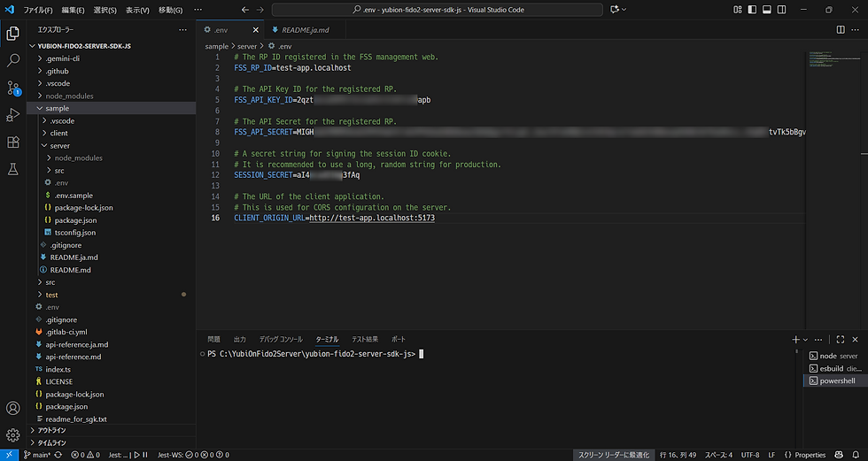Viewport: 868px width, 461px height.
Task: Click the remote window indicator in status bar
Action: [9, 455]
